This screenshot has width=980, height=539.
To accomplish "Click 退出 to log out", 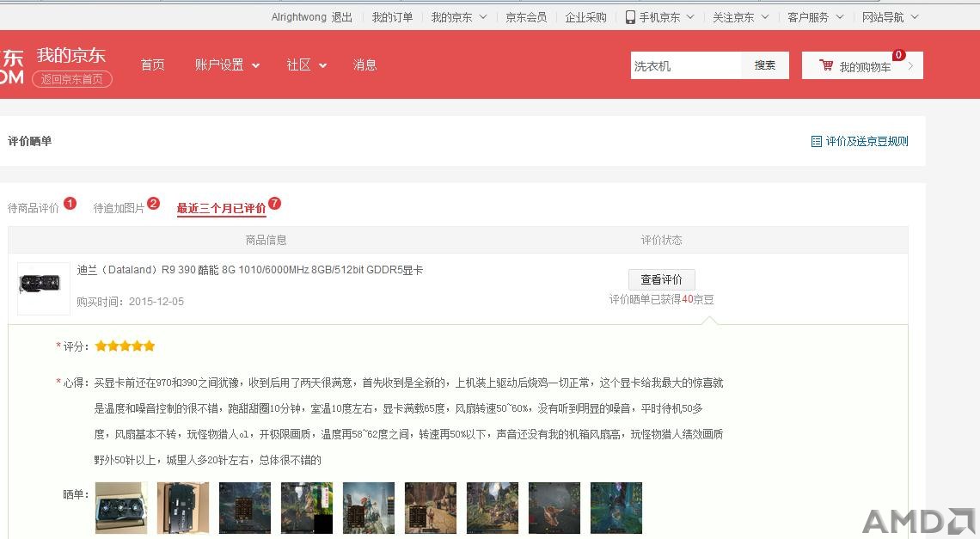I will click(342, 17).
